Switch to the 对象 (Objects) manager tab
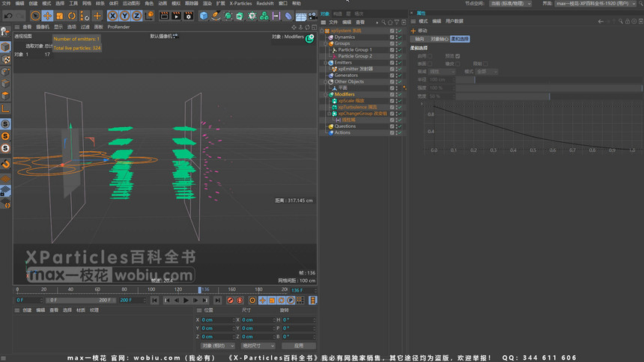 coord(325,13)
